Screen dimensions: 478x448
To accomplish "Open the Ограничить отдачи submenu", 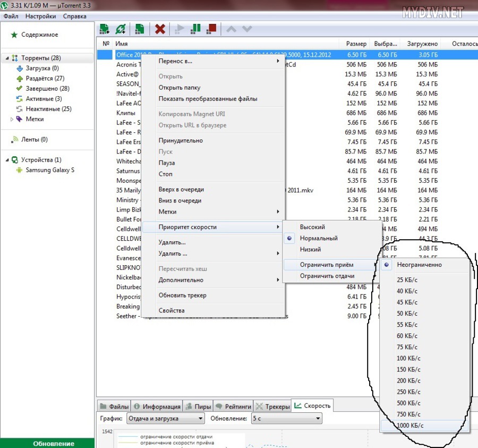I will point(331,276).
